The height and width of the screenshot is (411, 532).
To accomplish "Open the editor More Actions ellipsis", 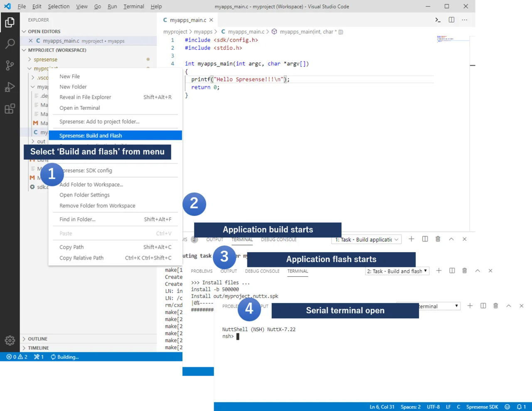I will pyautogui.click(x=465, y=20).
